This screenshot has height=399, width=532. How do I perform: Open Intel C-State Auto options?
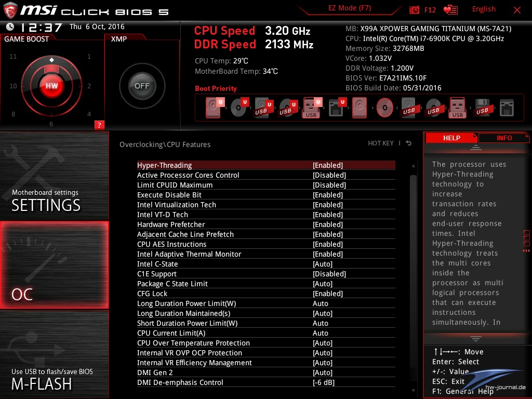(x=266, y=264)
